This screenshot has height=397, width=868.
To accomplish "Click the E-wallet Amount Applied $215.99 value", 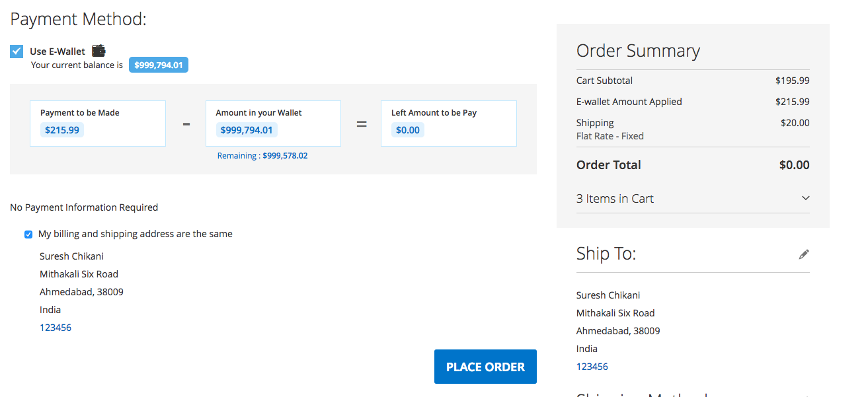I will pyautogui.click(x=792, y=102).
